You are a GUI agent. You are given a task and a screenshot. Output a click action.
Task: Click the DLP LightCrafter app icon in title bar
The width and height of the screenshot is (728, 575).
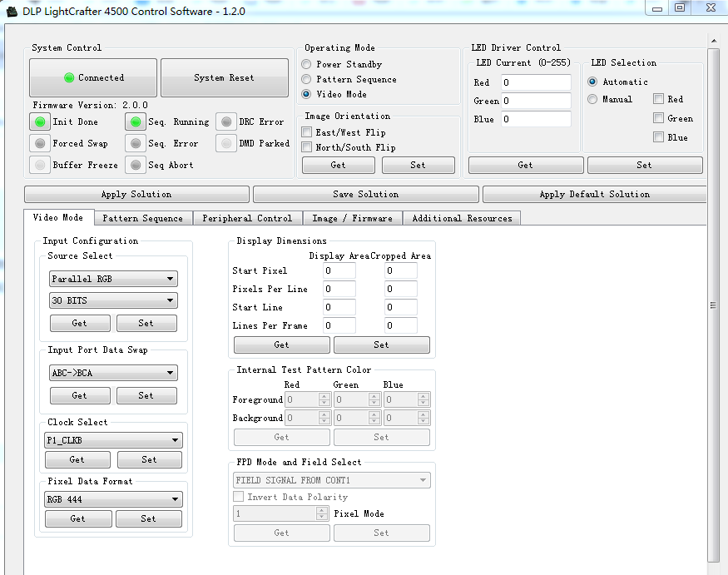coord(12,11)
